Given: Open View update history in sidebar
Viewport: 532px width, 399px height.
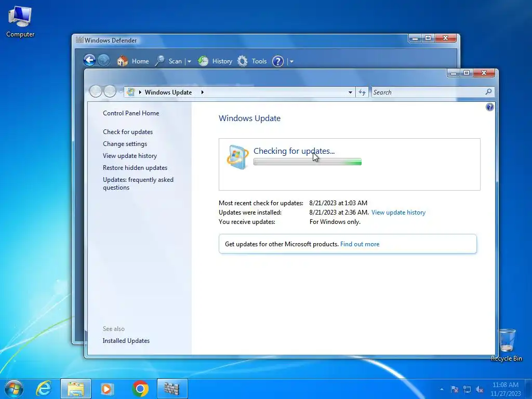Looking at the screenshot, I should pos(130,156).
